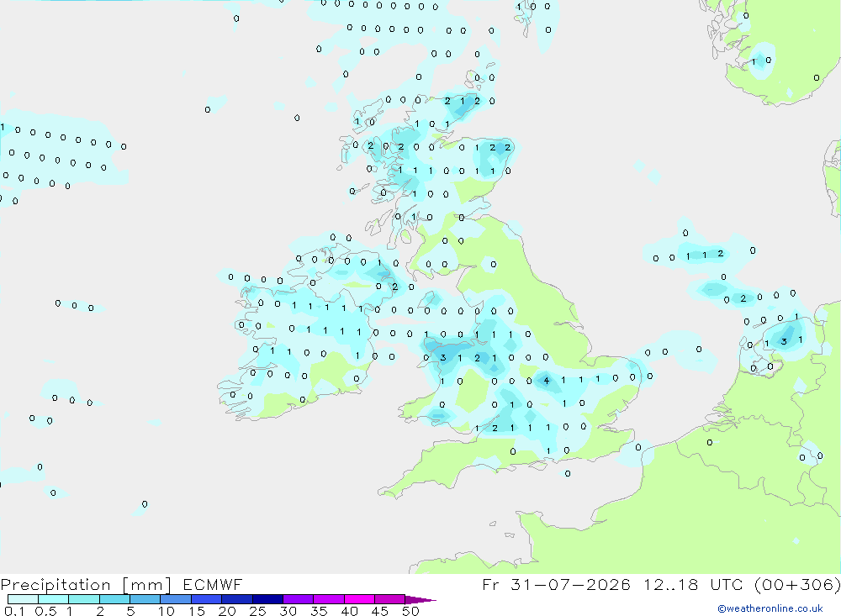Click the '(00+306)' forecast offset text
841x616 pixels.
tap(797, 584)
